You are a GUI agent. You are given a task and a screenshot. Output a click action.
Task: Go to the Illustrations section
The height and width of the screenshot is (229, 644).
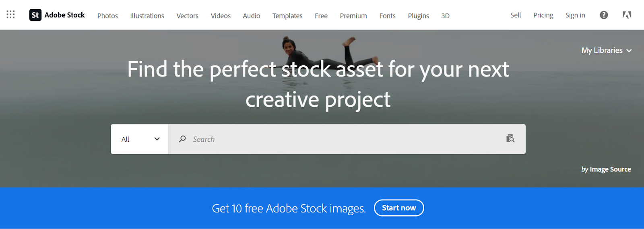coord(147,16)
